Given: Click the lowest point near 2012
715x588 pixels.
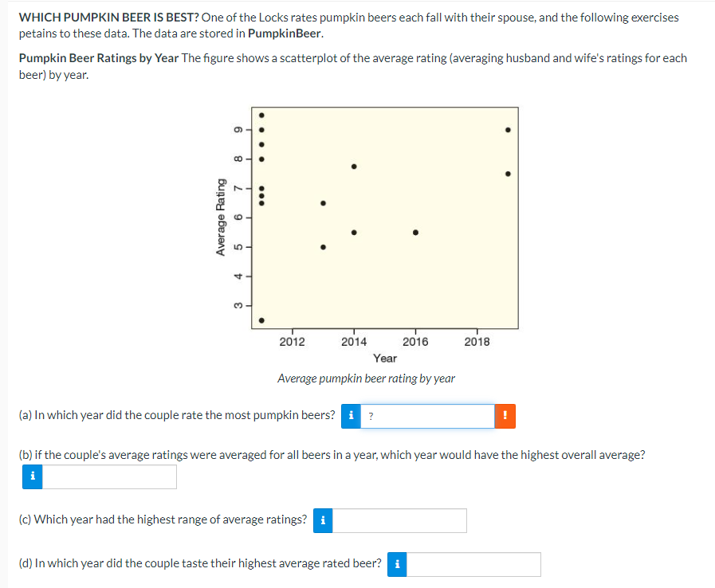Looking at the screenshot, I should (261, 321).
